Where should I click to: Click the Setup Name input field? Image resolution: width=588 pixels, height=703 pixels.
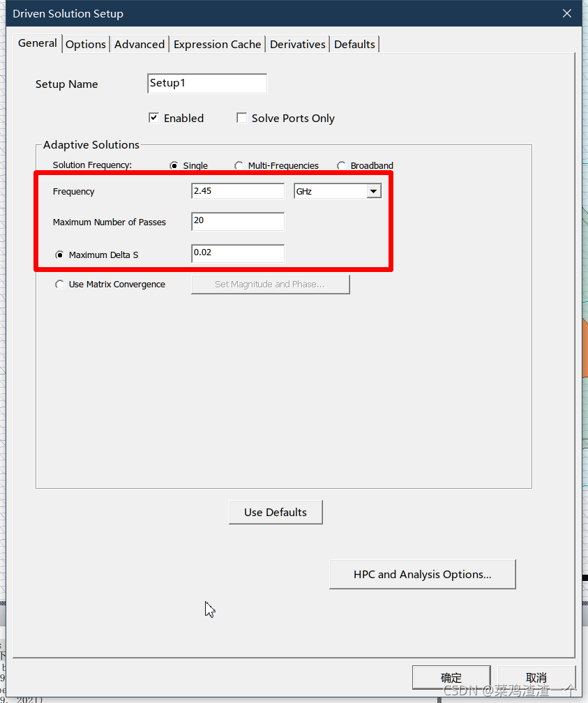click(x=207, y=84)
